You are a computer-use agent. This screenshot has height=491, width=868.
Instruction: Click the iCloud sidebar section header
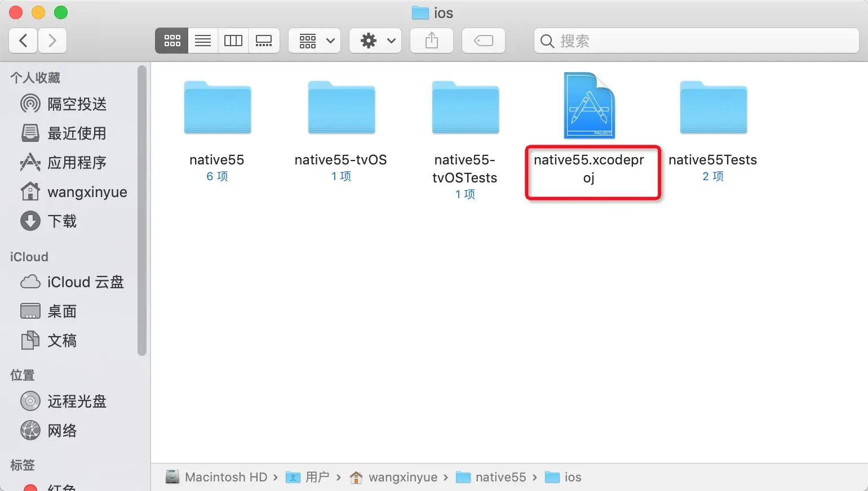tap(29, 257)
